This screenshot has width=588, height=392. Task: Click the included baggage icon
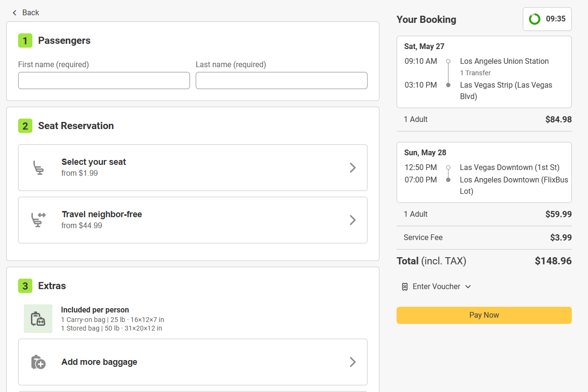[x=38, y=319]
